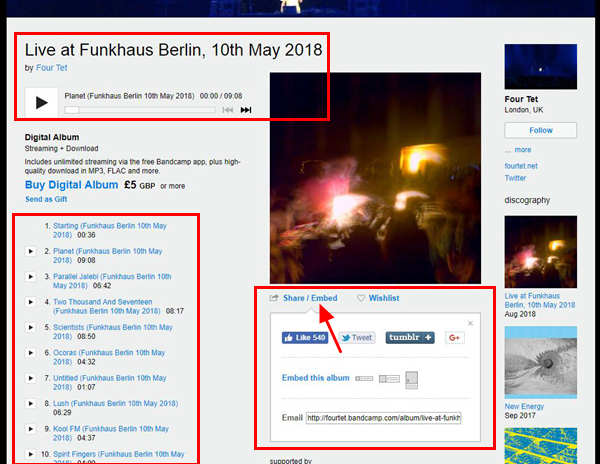Screen dimensions: 600x464
Task: Open discography heading link
Action: pos(527,200)
